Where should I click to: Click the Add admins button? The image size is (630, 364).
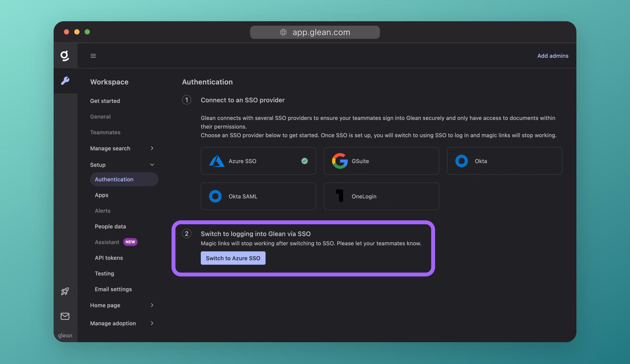coord(553,56)
